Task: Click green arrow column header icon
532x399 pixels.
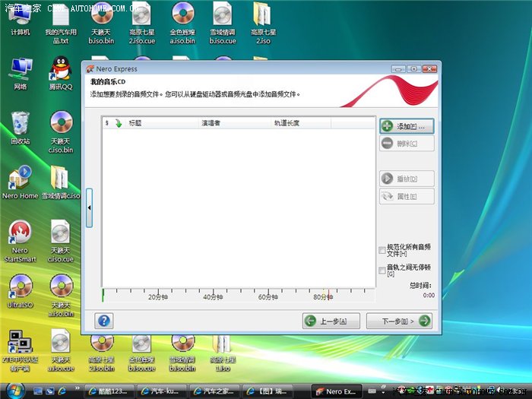Action: (x=119, y=123)
